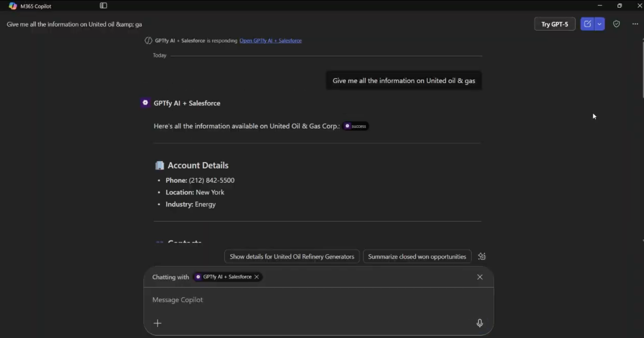
Task: Restore down the M365 Copilot window
Action: [x=619, y=5]
